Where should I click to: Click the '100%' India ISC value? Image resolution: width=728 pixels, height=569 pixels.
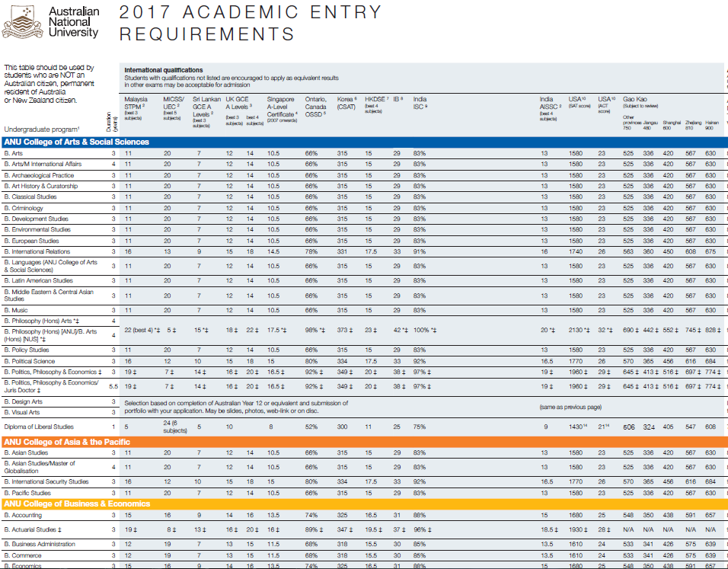tap(425, 331)
